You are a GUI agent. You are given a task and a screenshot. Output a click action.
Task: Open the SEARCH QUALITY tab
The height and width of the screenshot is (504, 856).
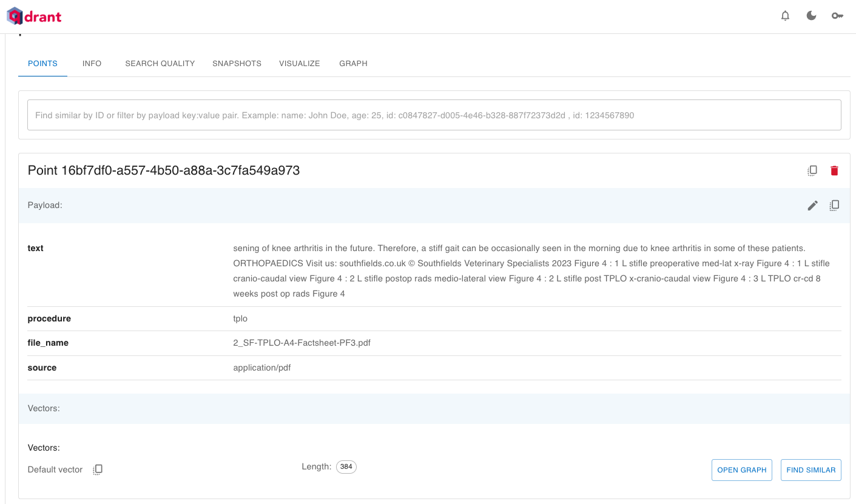pos(160,63)
